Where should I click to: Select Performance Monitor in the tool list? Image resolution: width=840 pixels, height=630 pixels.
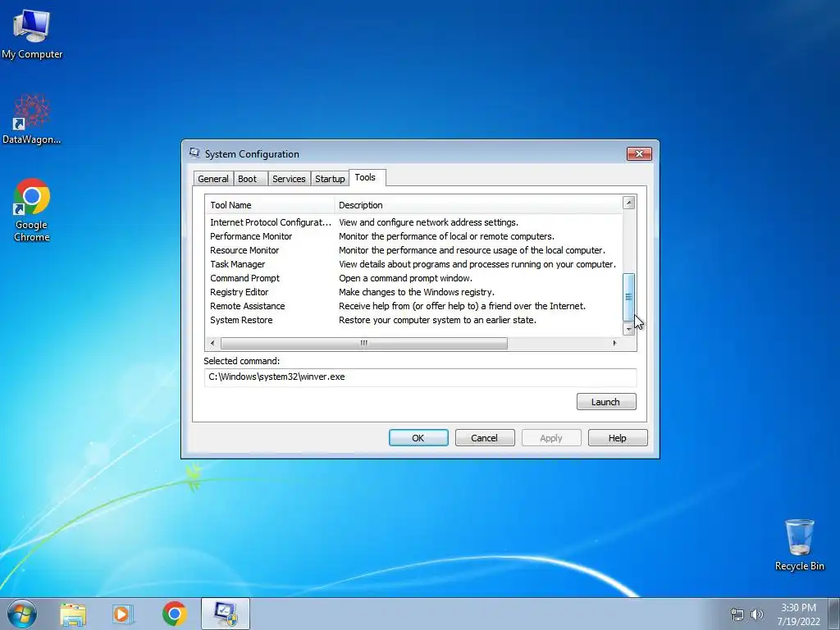413,236
